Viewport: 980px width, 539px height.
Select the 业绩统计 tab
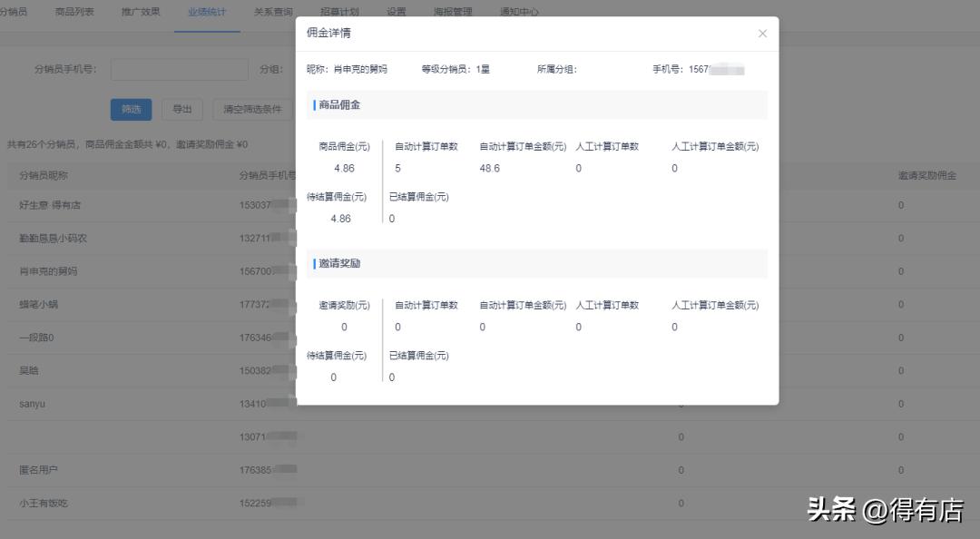(207, 13)
